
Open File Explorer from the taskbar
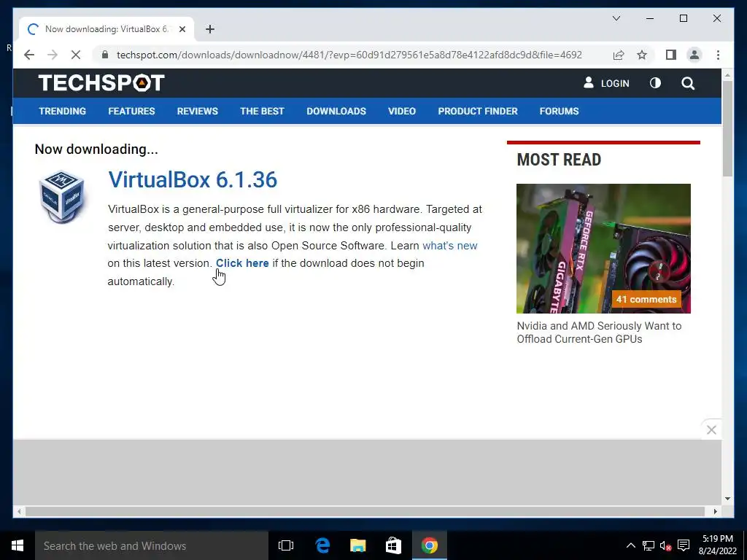357,545
